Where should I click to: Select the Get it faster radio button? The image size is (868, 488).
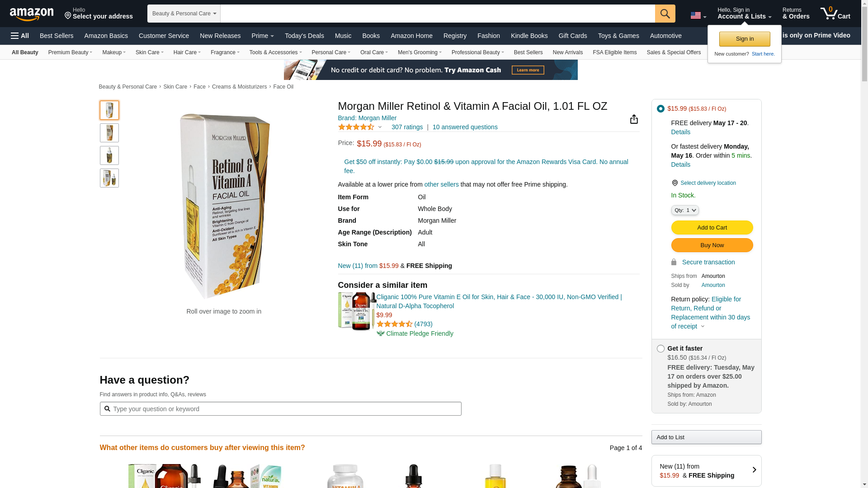pyautogui.click(x=660, y=349)
